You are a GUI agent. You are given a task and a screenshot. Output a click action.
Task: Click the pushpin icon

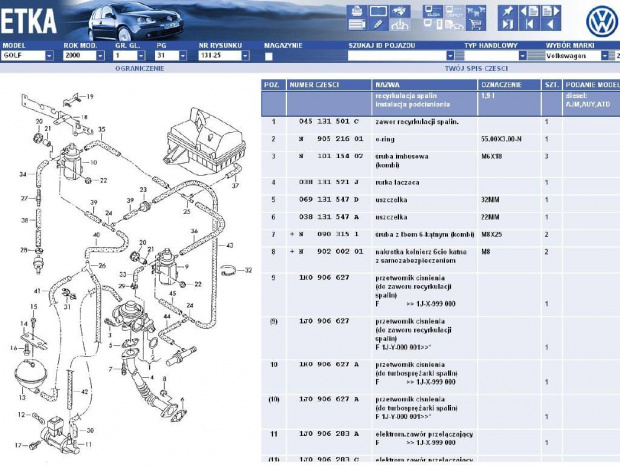coord(508,11)
